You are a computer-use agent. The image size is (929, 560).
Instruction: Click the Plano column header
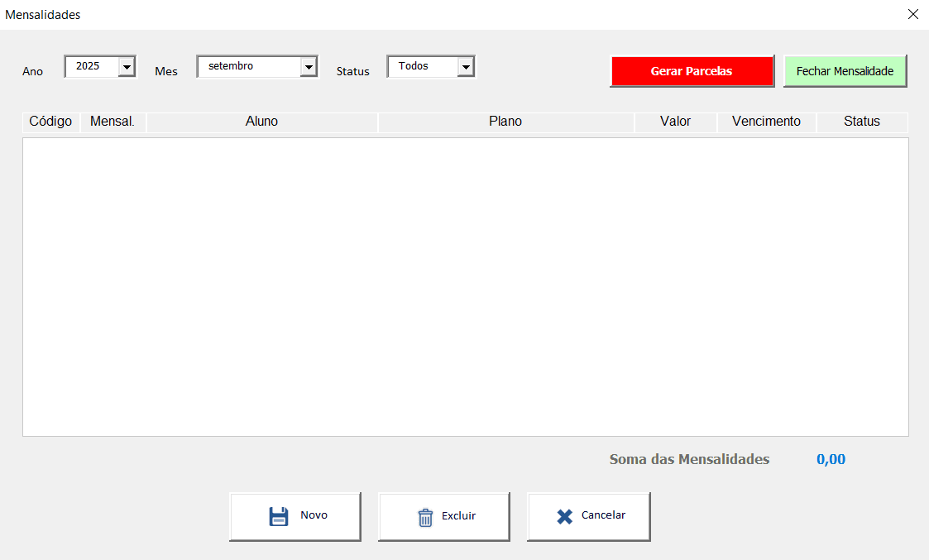click(x=505, y=122)
